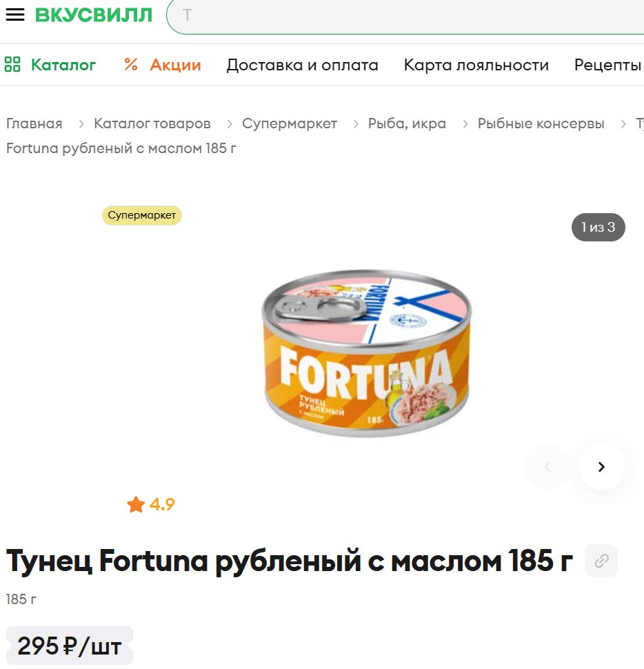Click the previous photo arrow
The height and width of the screenshot is (669, 644).
[x=548, y=467]
